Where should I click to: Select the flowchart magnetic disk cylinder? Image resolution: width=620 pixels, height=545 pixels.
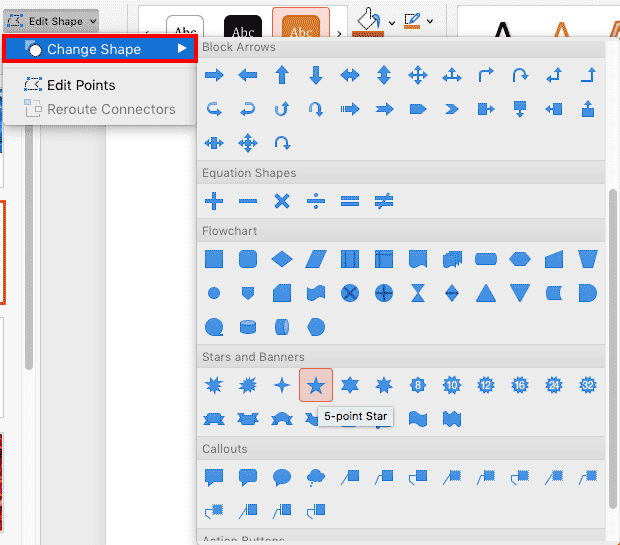click(x=248, y=327)
